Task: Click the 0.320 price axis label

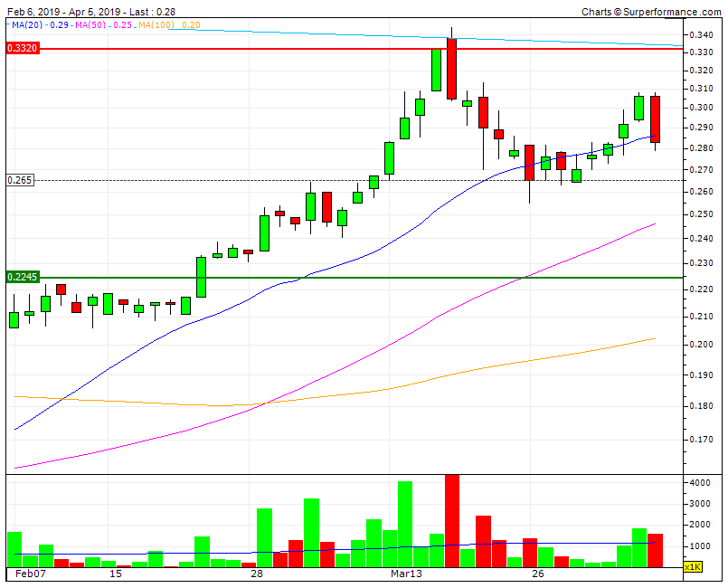Action: 701,71
